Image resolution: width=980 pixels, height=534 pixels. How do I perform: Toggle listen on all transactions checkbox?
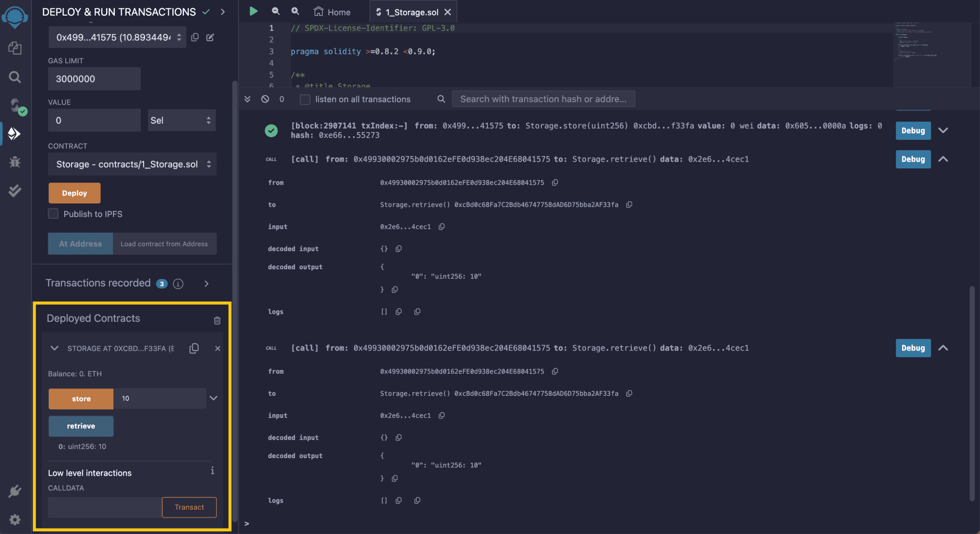305,99
